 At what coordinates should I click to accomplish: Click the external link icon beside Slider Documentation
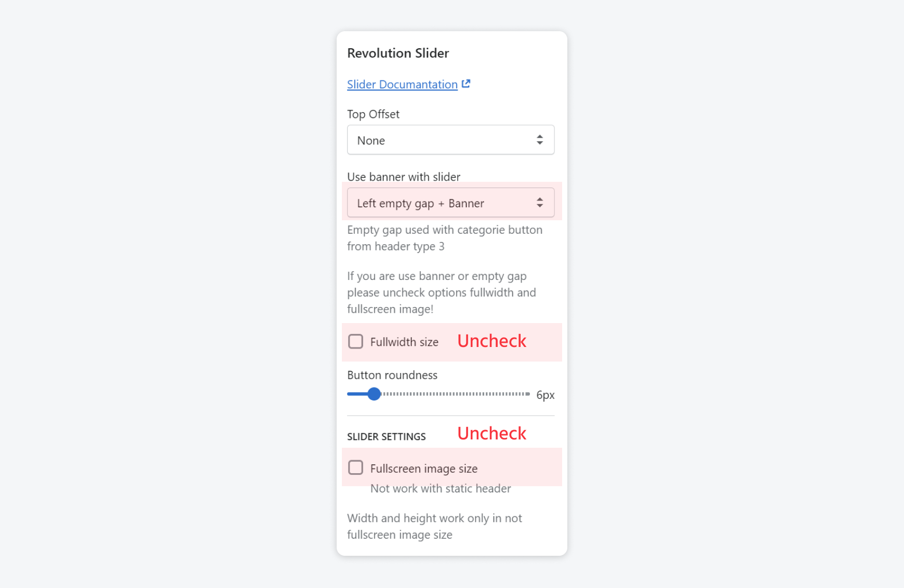466,84
